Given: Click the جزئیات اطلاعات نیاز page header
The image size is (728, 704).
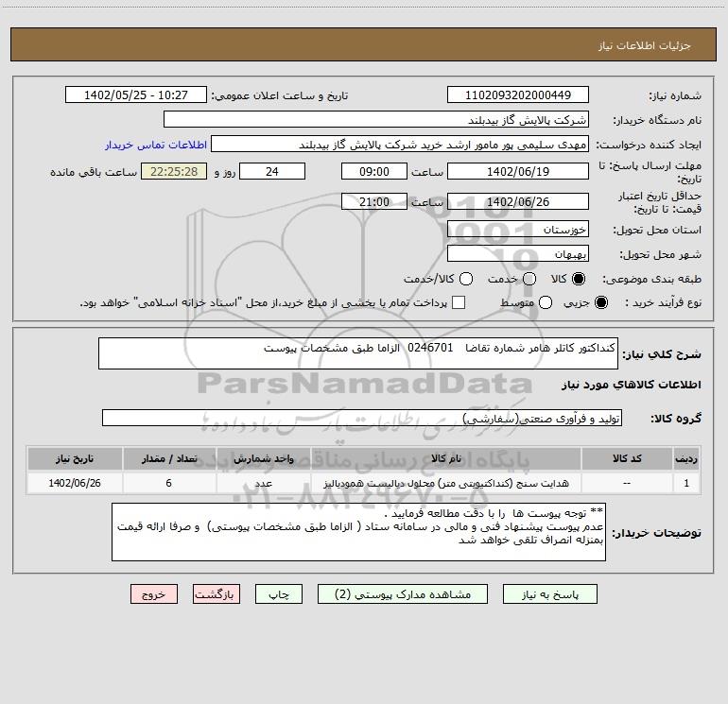Looking at the screenshot, I should pyautogui.click(x=645, y=45).
